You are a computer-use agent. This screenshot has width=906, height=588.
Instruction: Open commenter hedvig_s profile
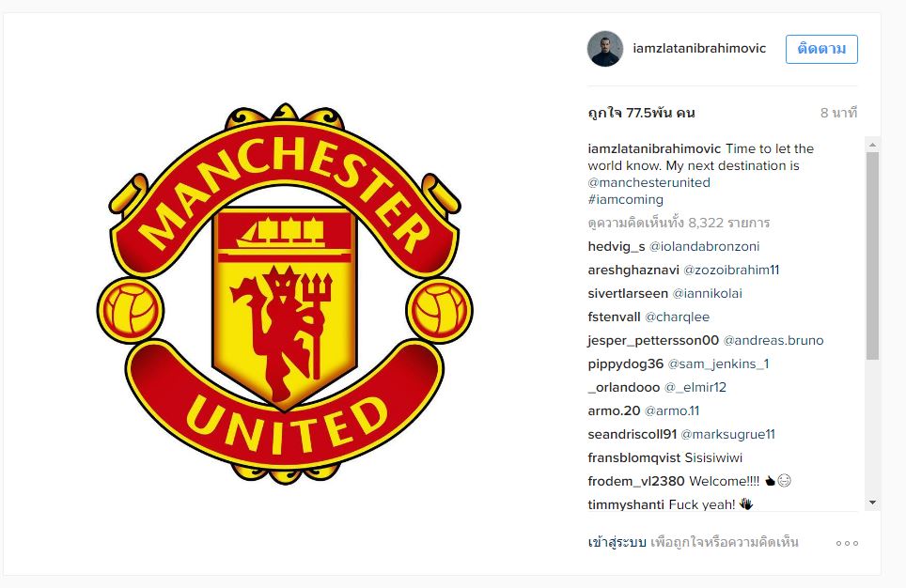[x=616, y=247]
